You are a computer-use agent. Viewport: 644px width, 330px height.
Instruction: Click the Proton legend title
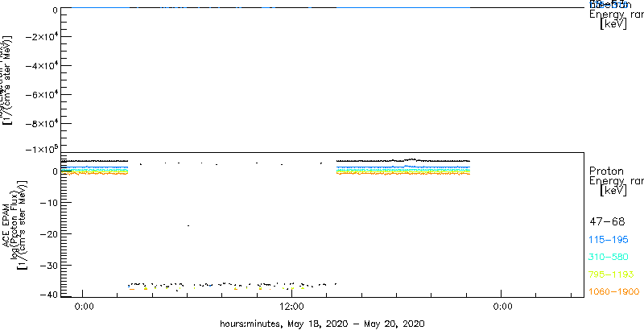point(606,171)
